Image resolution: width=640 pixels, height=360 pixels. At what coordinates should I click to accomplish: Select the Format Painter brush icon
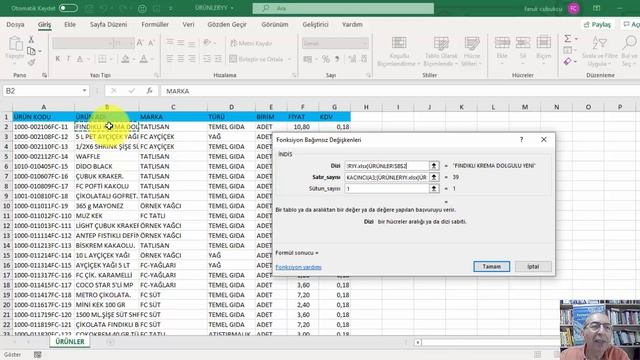tap(31, 62)
